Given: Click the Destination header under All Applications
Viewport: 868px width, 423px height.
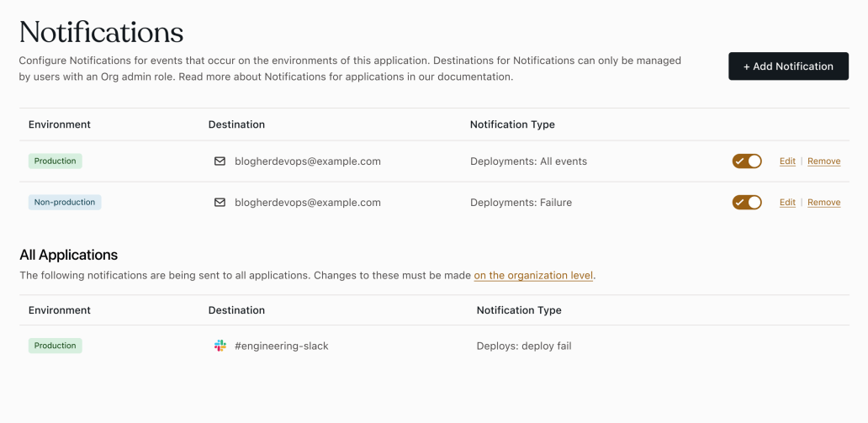Looking at the screenshot, I should click(x=236, y=310).
